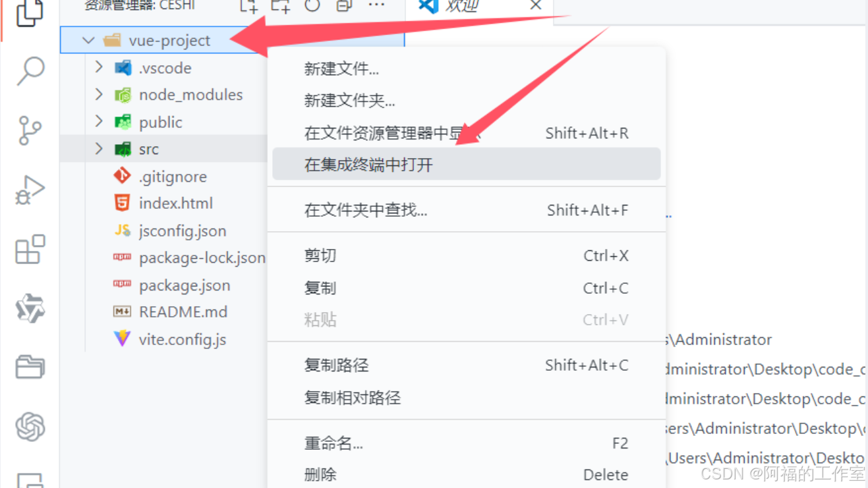The height and width of the screenshot is (488, 868).
Task: Choose 复制路径 menu entry
Action: click(x=336, y=365)
